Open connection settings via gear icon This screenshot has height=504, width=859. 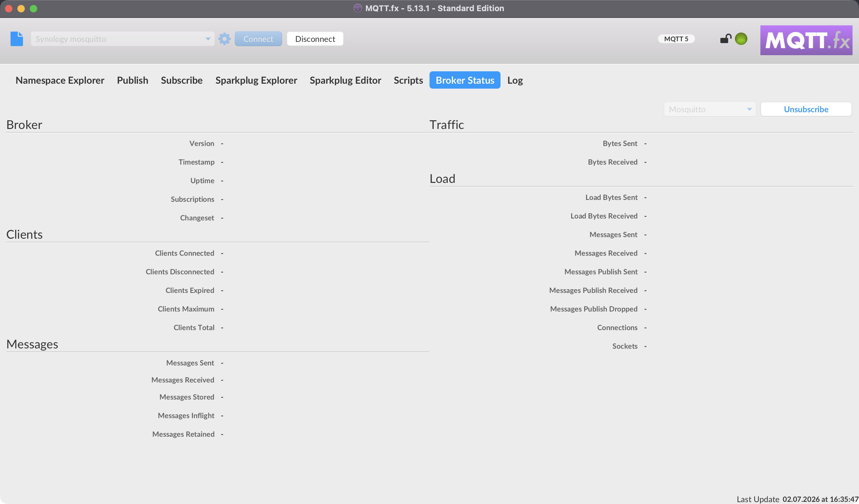pyautogui.click(x=224, y=39)
